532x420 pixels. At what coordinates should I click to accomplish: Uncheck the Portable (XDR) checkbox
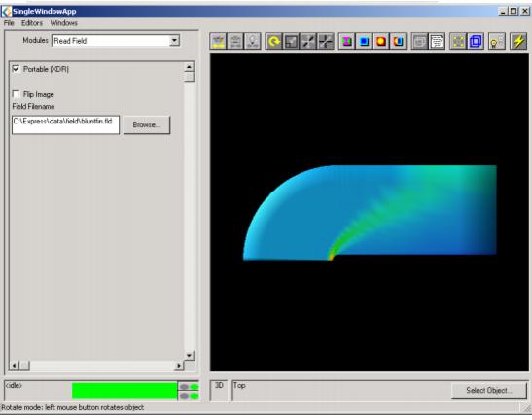pyautogui.click(x=16, y=69)
